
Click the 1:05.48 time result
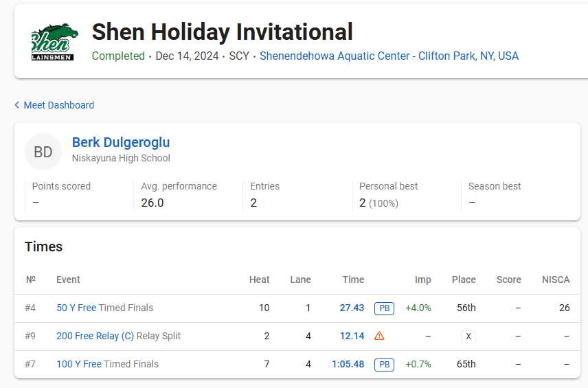tap(348, 365)
